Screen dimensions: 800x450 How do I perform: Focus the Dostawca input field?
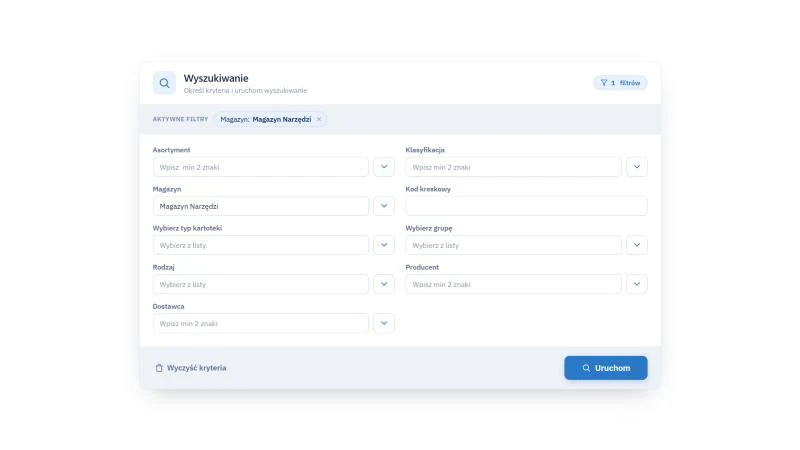tap(260, 323)
